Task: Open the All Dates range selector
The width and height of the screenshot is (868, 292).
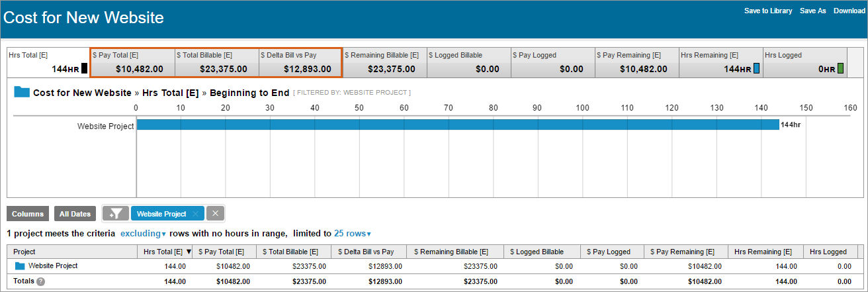Action: (x=75, y=214)
